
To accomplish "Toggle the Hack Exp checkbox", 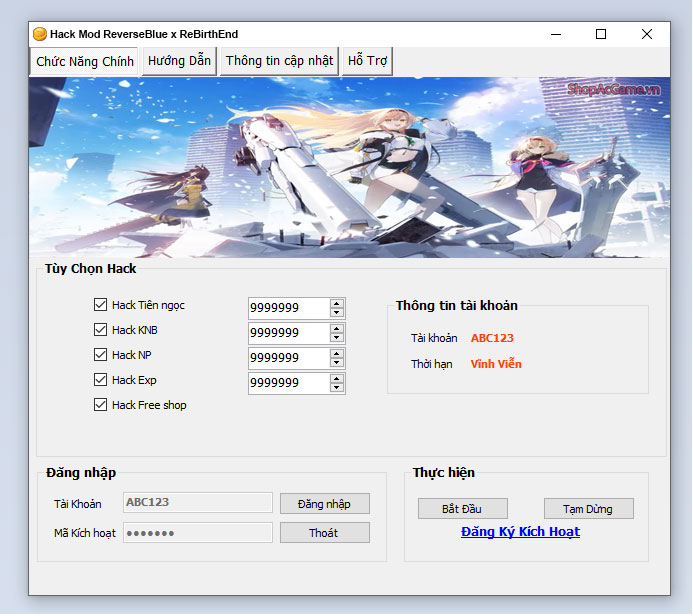I will 100,380.
